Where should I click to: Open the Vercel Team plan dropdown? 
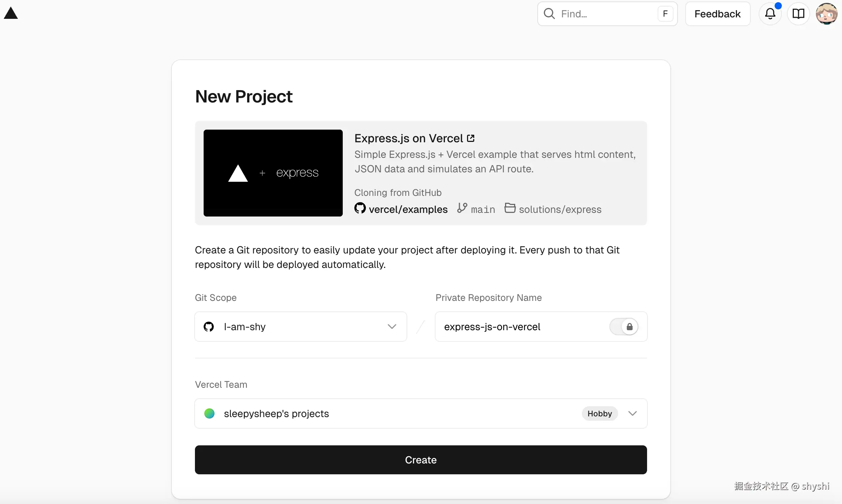632,413
